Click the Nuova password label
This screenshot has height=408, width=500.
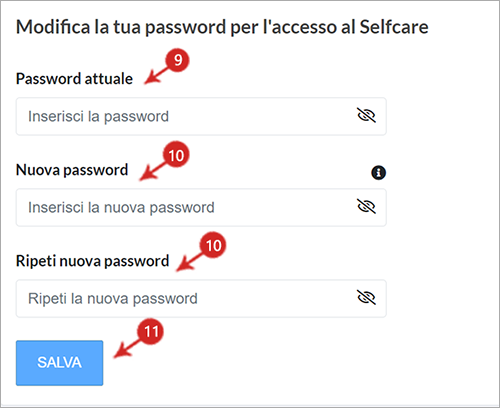(x=72, y=170)
